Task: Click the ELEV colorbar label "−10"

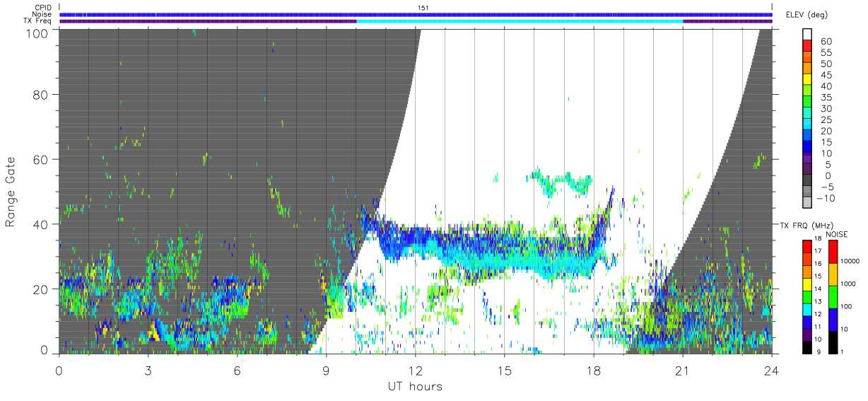Action: point(824,198)
